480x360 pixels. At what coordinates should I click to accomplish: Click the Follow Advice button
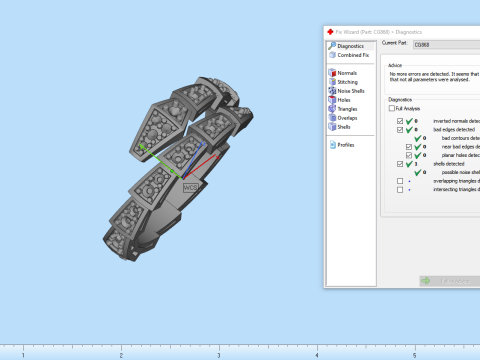[450, 281]
